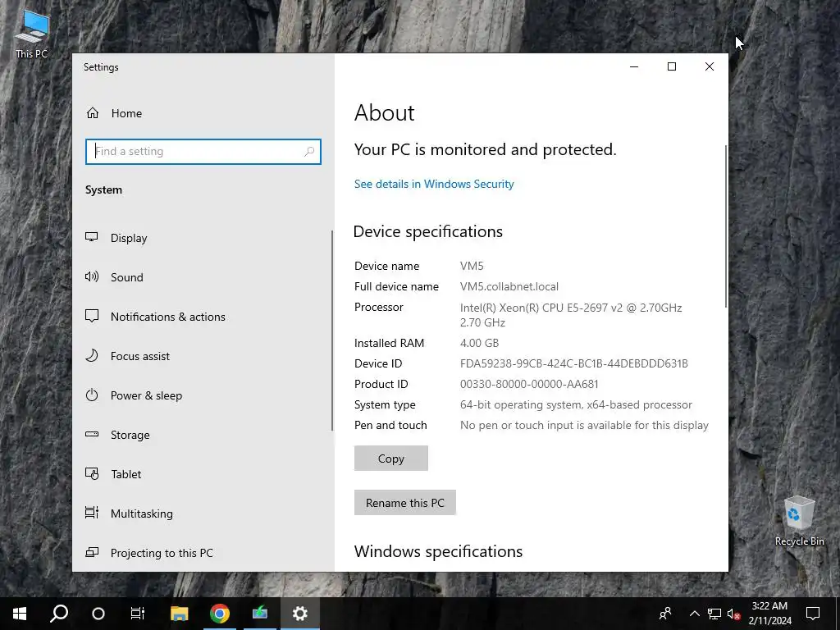Select the Focus assist moon icon

click(x=92, y=356)
